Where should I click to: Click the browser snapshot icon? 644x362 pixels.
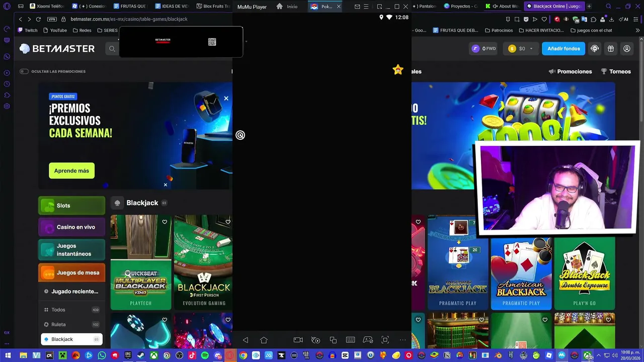coord(517,19)
